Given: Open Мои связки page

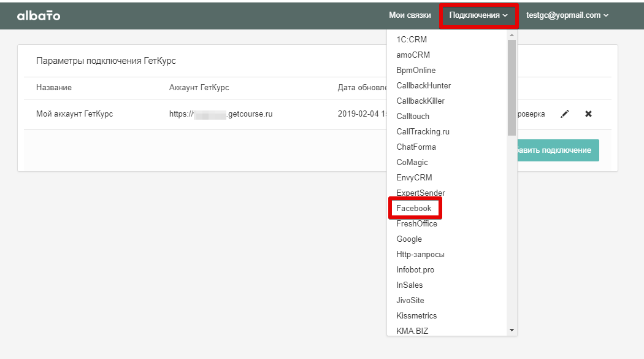Looking at the screenshot, I should [410, 15].
